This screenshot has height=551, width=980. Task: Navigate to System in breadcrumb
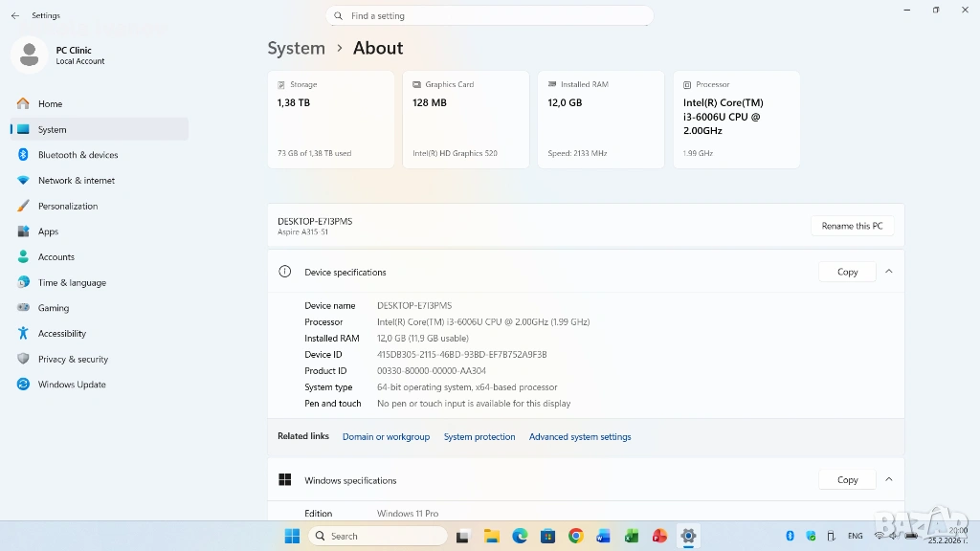(296, 48)
